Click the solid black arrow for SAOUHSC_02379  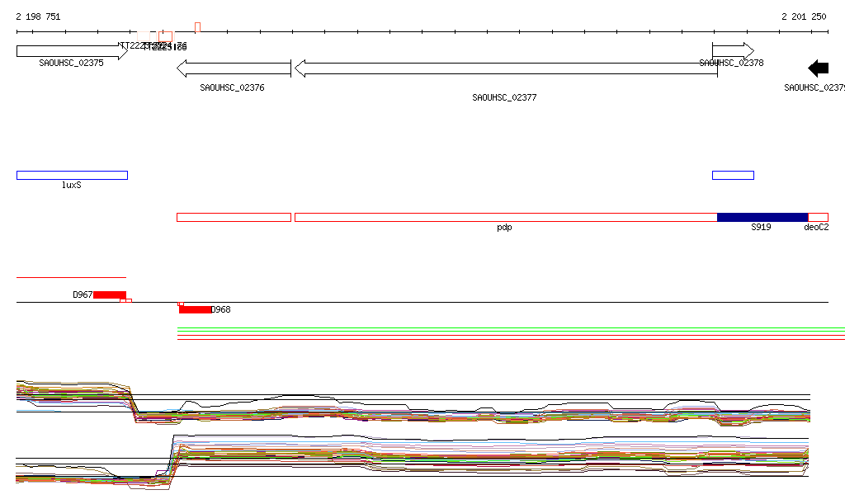818,68
